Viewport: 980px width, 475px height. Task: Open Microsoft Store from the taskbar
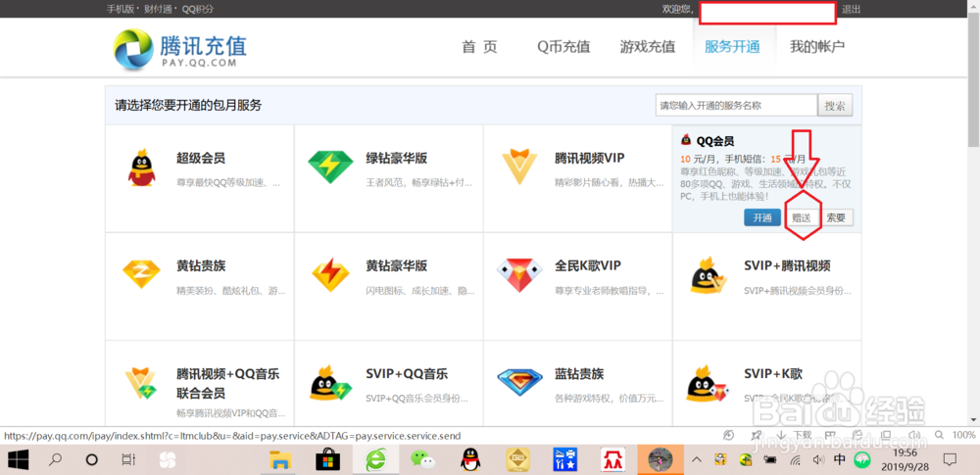click(x=327, y=460)
